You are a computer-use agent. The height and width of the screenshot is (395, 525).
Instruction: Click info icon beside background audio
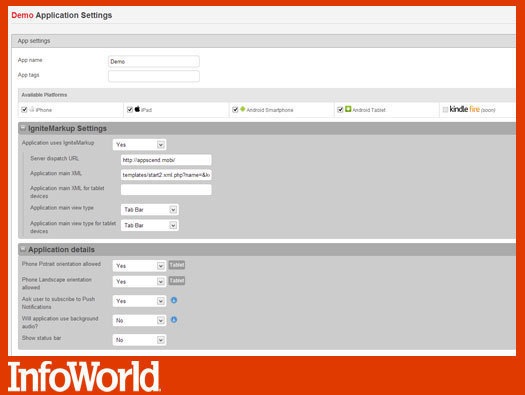click(x=174, y=320)
